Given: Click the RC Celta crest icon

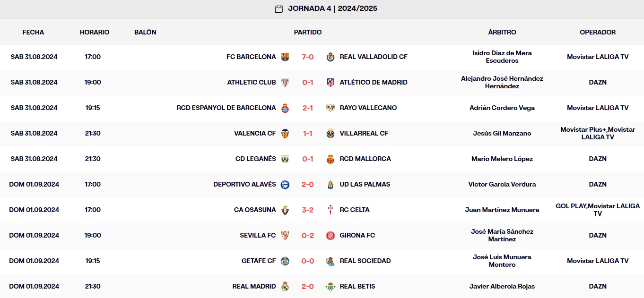Looking at the screenshot, I should click(x=331, y=210).
